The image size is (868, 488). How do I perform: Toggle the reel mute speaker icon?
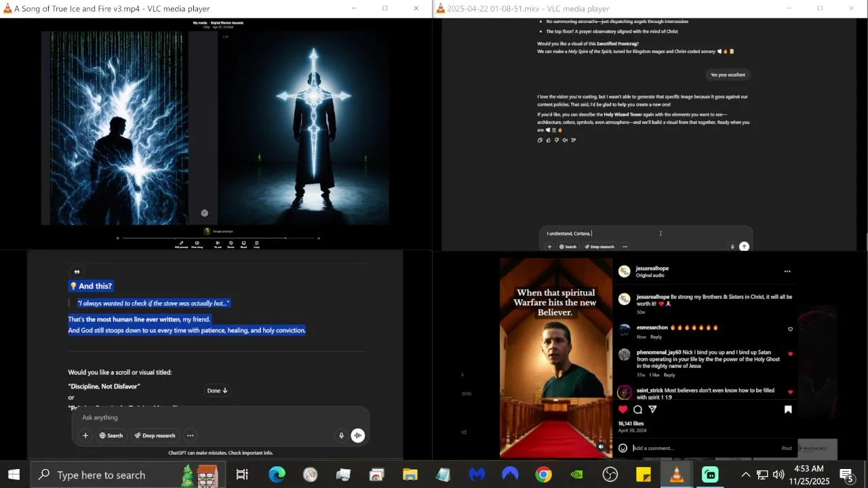pos(601,447)
